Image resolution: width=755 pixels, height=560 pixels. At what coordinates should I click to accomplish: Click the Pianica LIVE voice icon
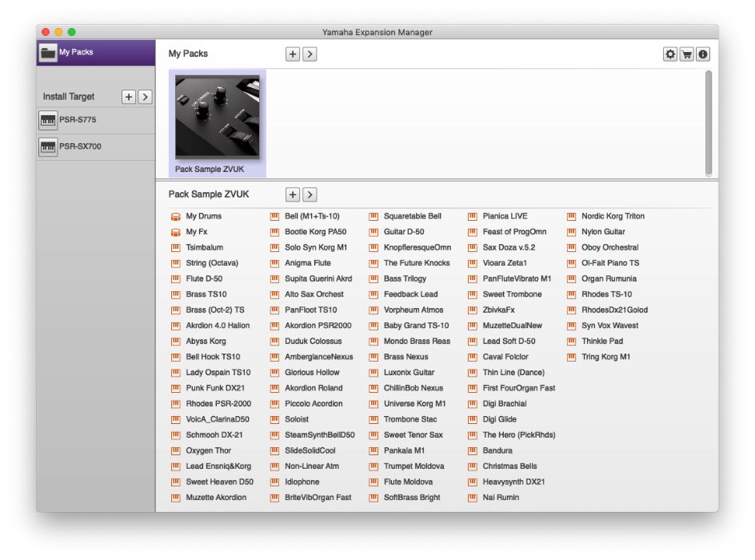473,217
